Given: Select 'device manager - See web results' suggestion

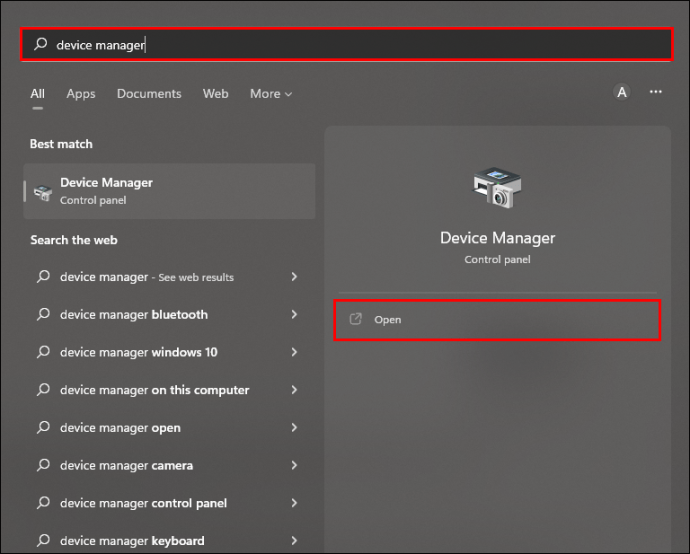Looking at the screenshot, I should click(x=169, y=277).
